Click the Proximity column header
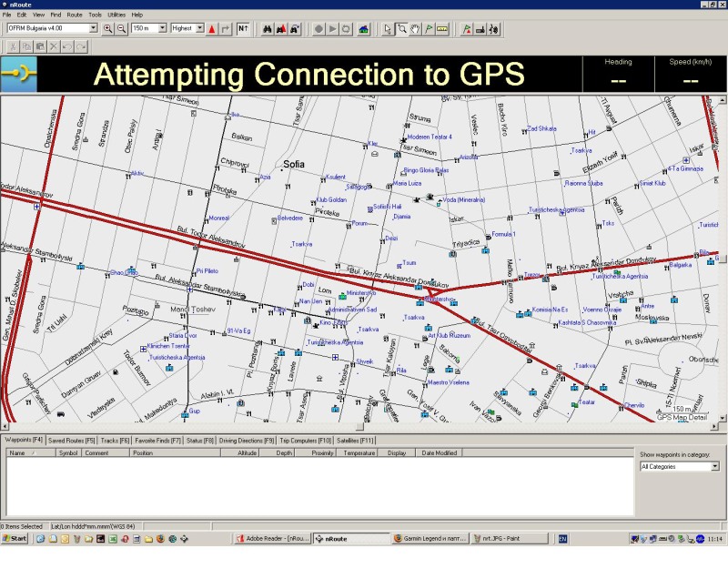Viewport: 728px width, 579px height. point(314,452)
